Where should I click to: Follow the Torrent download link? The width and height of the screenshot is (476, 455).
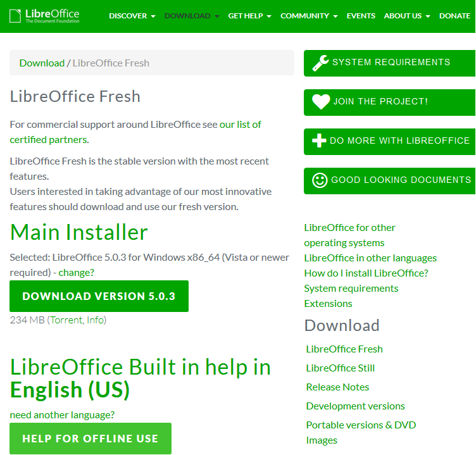66,320
